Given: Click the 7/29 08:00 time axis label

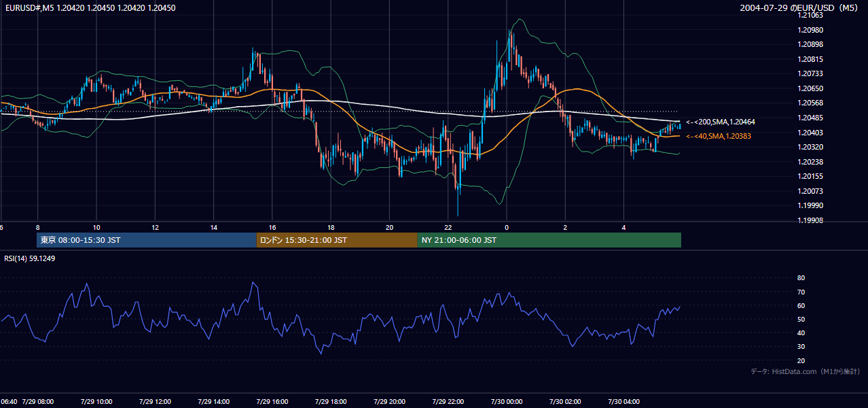Looking at the screenshot, I should pos(38,401).
